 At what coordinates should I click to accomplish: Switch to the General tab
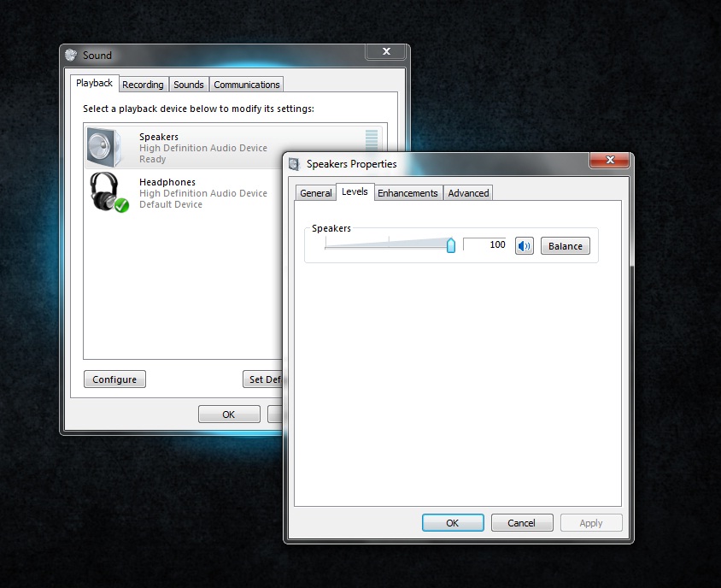click(x=315, y=193)
